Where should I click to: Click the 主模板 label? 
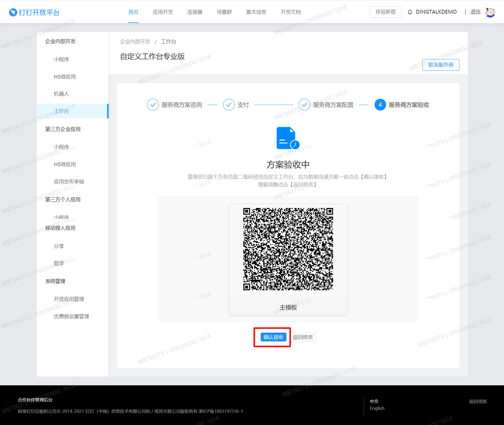(x=288, y=308)
